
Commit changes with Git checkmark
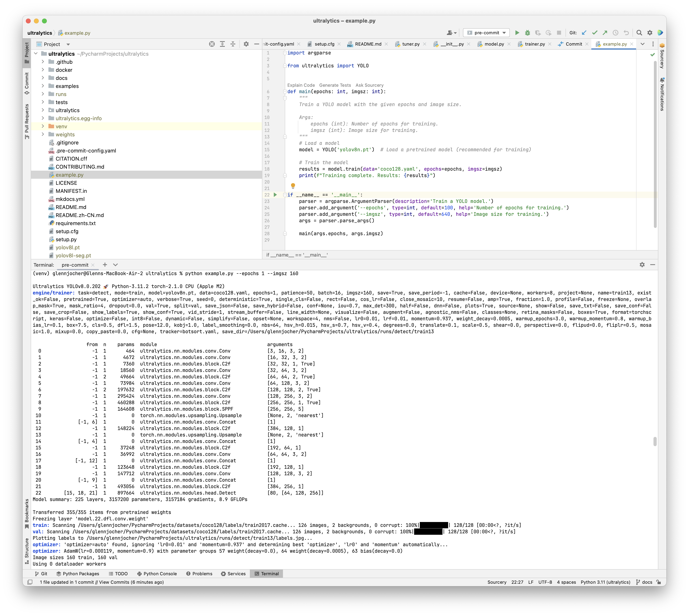(x=595, y=33)
